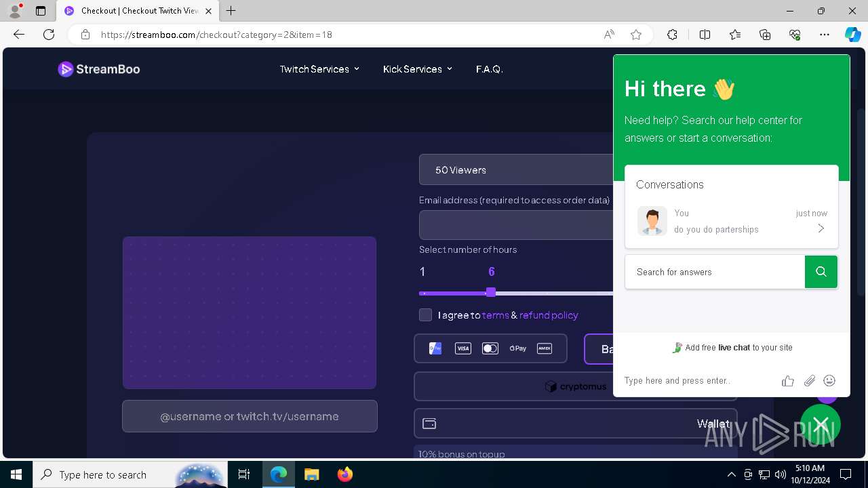Open the Extensions menu
This screenshot has height=488, width=868.
[672, 35]
